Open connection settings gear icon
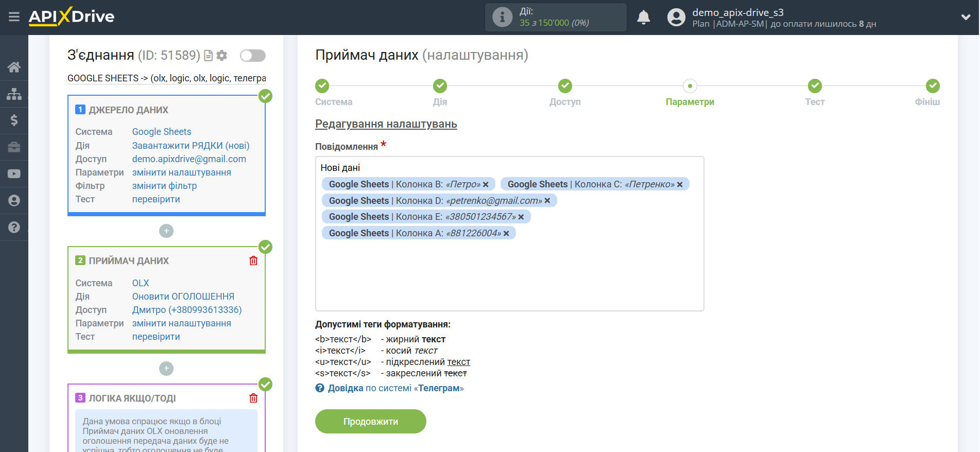The height and width of the screenshot is (452, 980). coord(222,56)
